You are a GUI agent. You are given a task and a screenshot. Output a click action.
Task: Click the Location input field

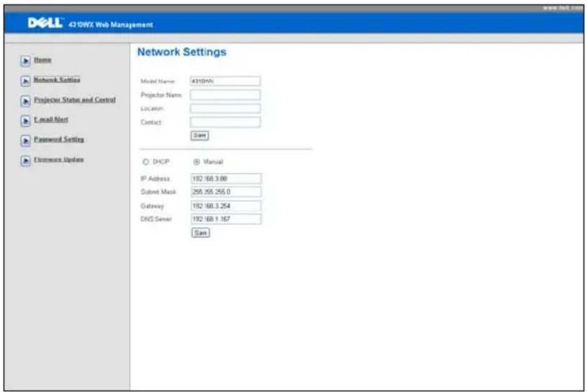[225, 108]
